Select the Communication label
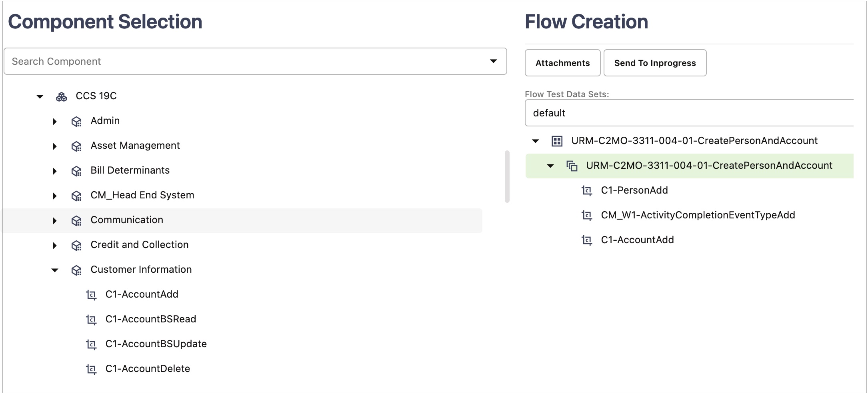The width and height of the screenshot is (868, 396). (x=127, y=220)
